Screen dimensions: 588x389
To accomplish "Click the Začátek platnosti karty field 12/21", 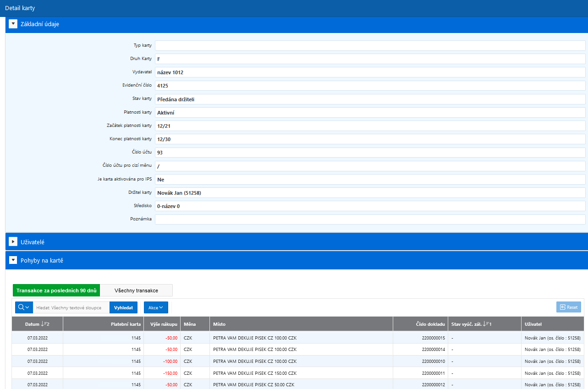I will [370, 126].
